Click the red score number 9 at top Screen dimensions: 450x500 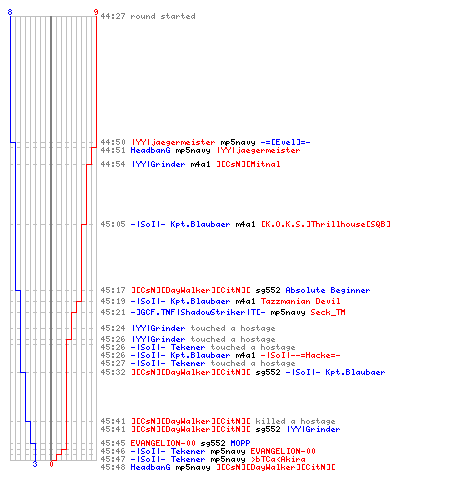point(96,12)
